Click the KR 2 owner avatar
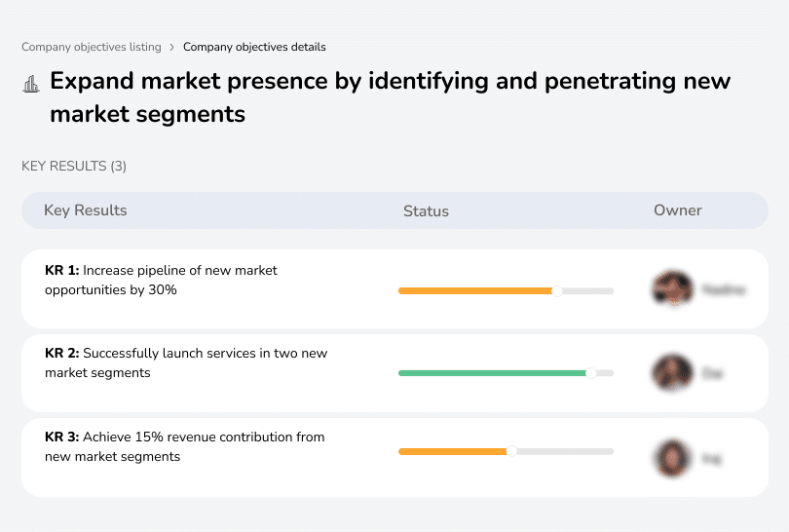The height and width of the screenshot is (532, 789). (x=672, y=373)
